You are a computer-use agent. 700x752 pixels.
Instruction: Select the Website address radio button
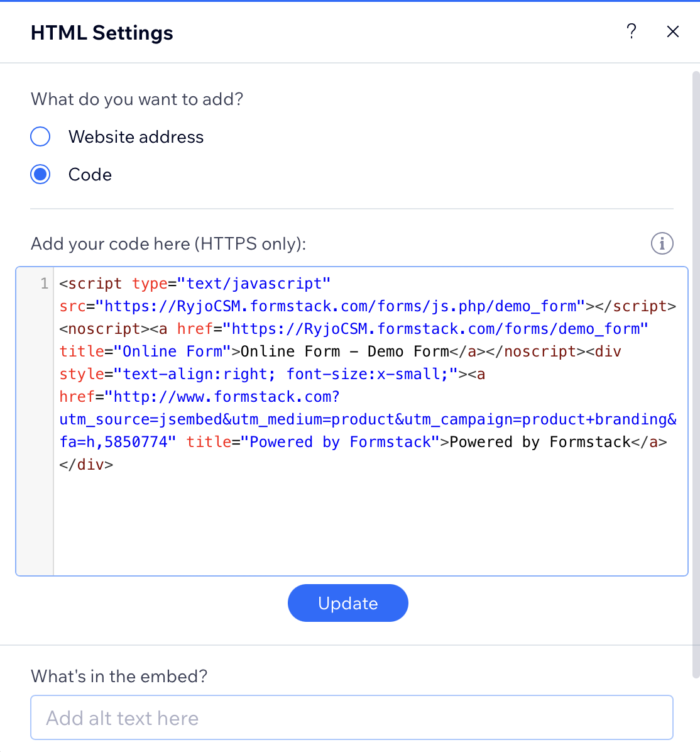(41, 136)
